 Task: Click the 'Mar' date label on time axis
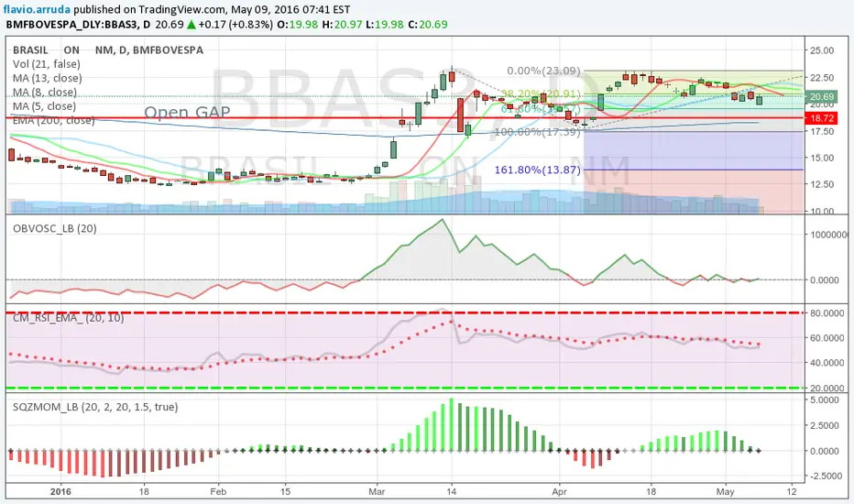pyautogui.click(x=377, y=491)
